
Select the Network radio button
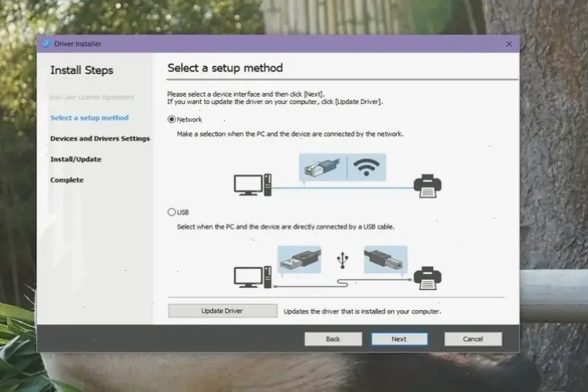[x=172, y=120]
